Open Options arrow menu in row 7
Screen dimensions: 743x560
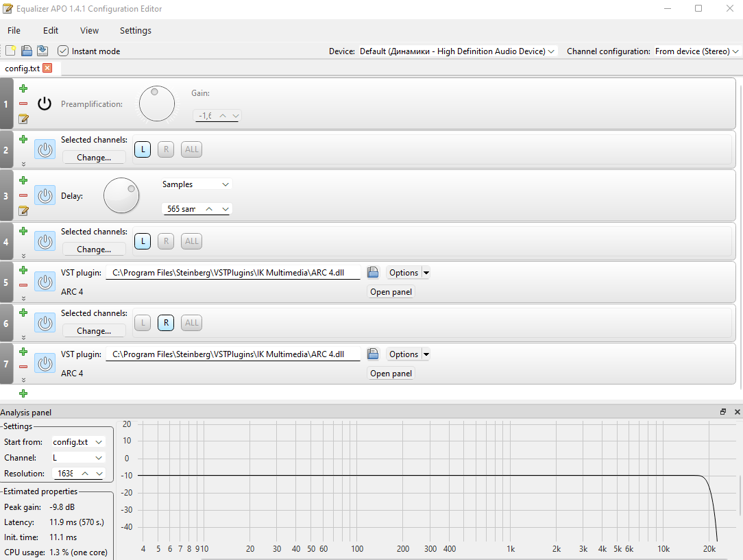426,354
